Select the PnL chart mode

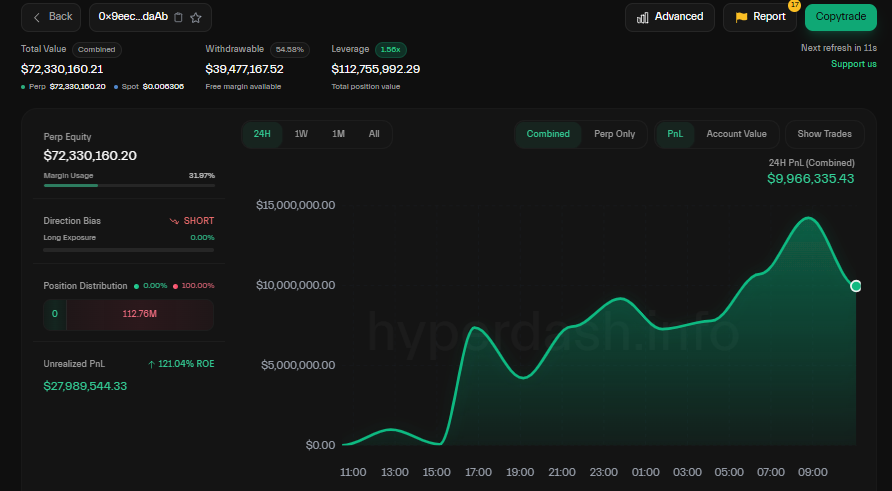coord(674,134)
